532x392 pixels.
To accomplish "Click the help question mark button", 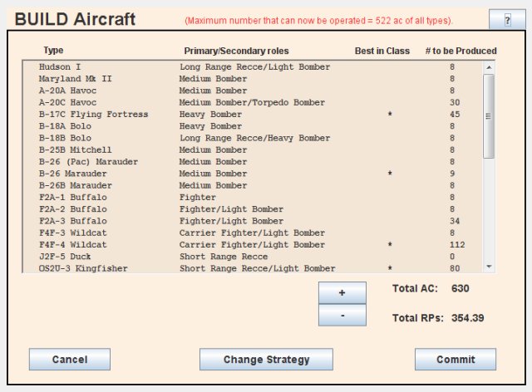I will (506, 21).
